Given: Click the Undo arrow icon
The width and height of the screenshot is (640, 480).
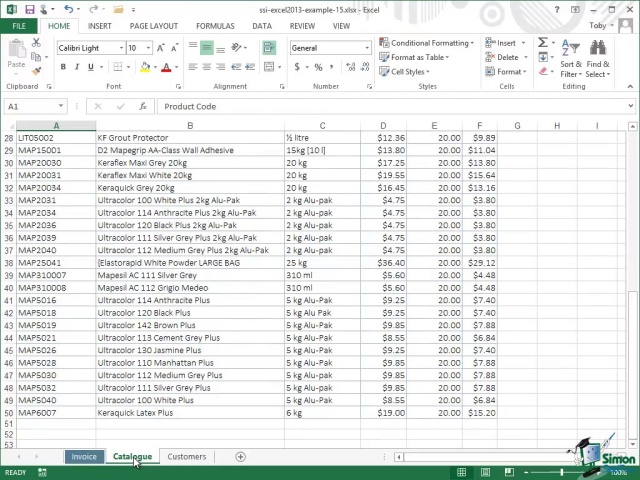Looking at the screenshot, I should coord(69,9).
